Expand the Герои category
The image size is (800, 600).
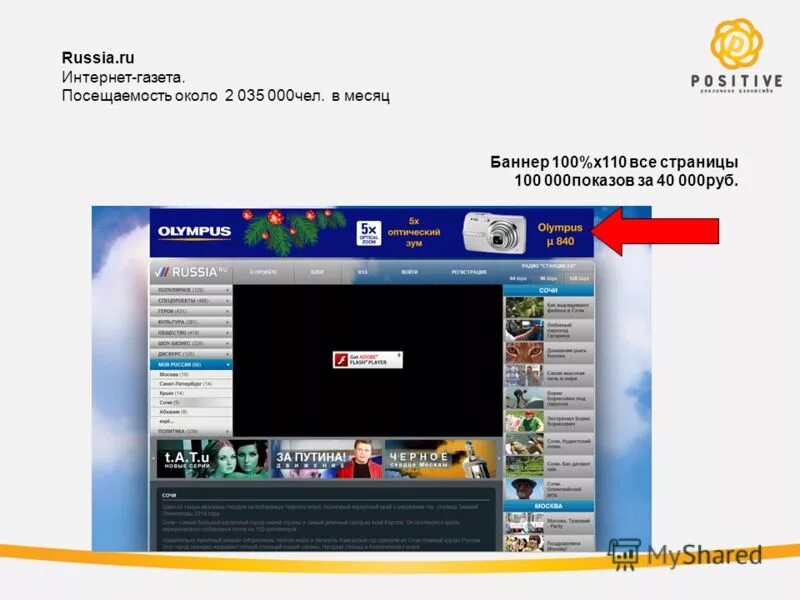tap(191, 311)
